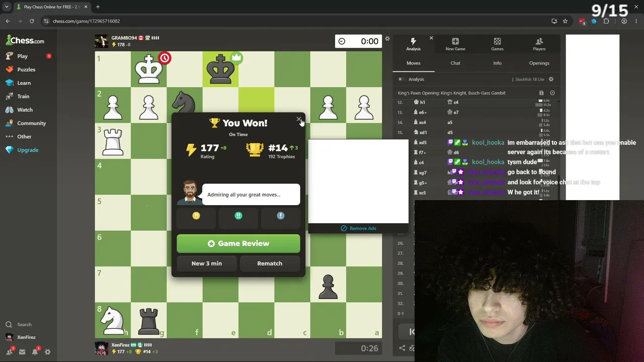Viewport: 644px width, 362px height.
Task: Open a new browser tab
Action: point(98,7)
